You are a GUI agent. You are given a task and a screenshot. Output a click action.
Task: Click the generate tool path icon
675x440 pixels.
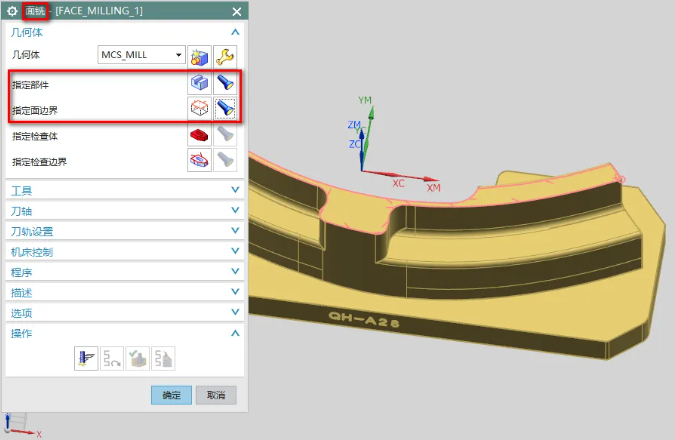point(86,357)
